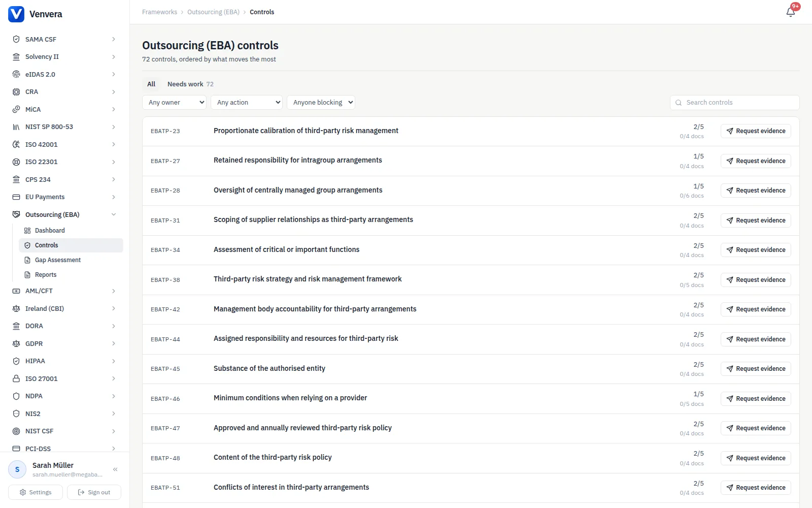Image resolution: width=812 pixels, height=508 pixels.
Task: Expand the Solvency II chevron
Action: [x=114, y=57]
